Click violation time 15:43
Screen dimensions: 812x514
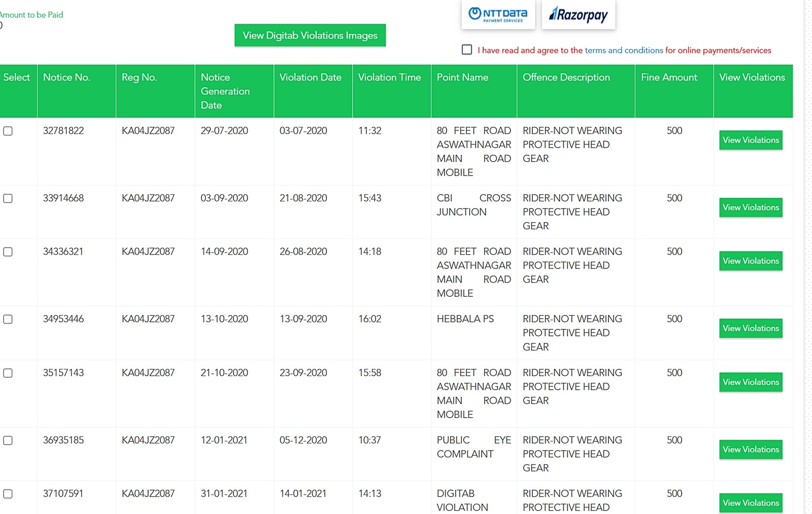[x=369, y=198]
